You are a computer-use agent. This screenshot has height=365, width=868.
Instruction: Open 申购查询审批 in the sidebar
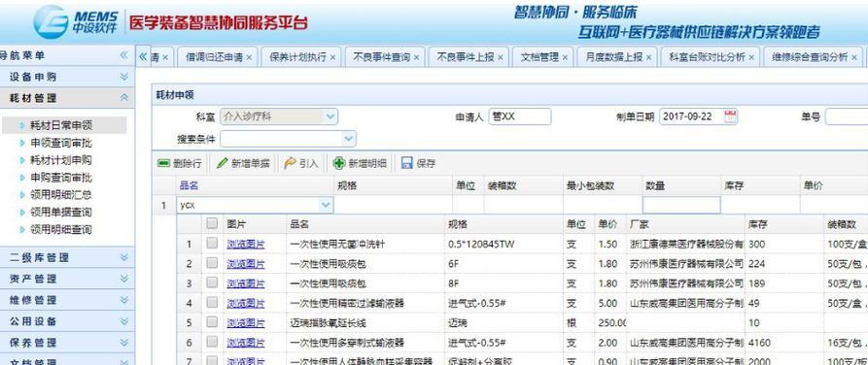tap(61, 178)
